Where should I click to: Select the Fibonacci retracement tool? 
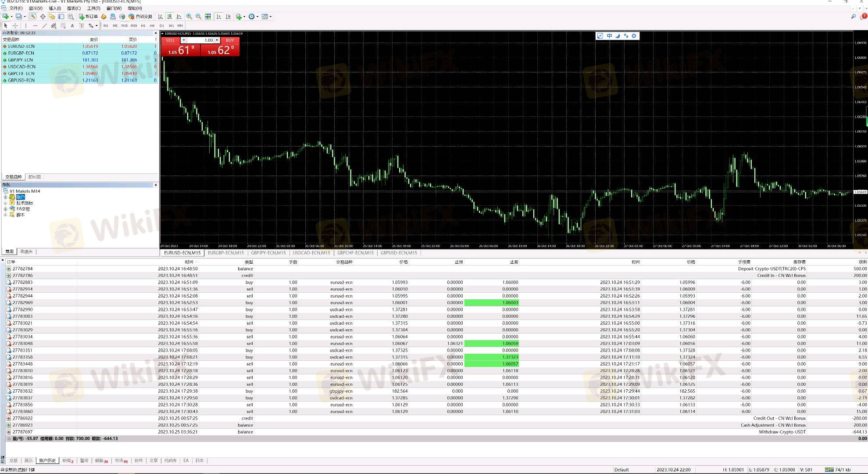pyautogui.click(x=63, y=26)
